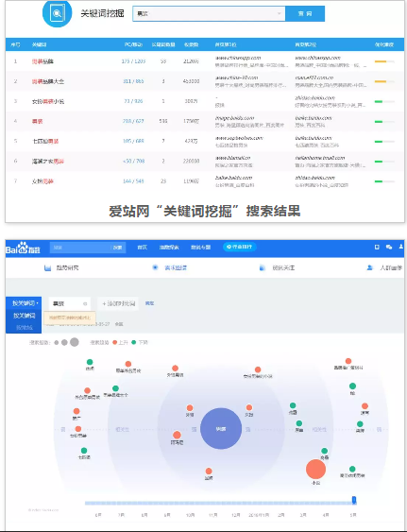Click the large orange 小说 bubble in the graph
Image resolution: width=407 pixels, height=532 pixels.
pos(315,470)
